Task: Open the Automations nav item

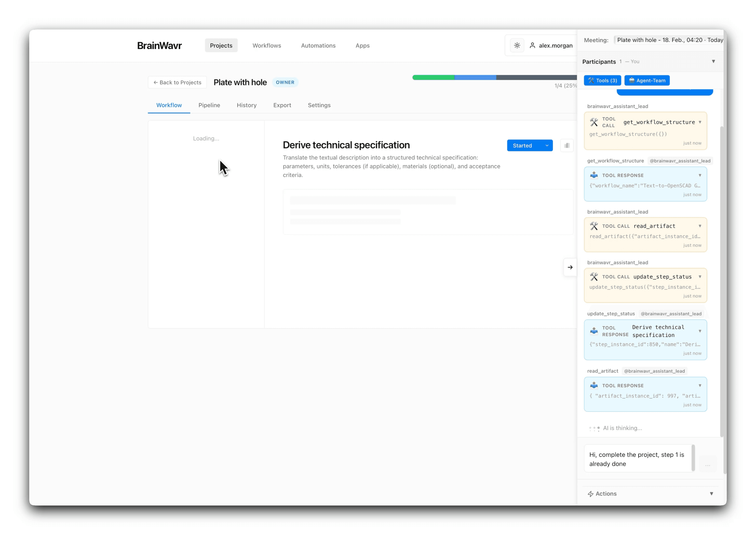Action: click(318, 46)
